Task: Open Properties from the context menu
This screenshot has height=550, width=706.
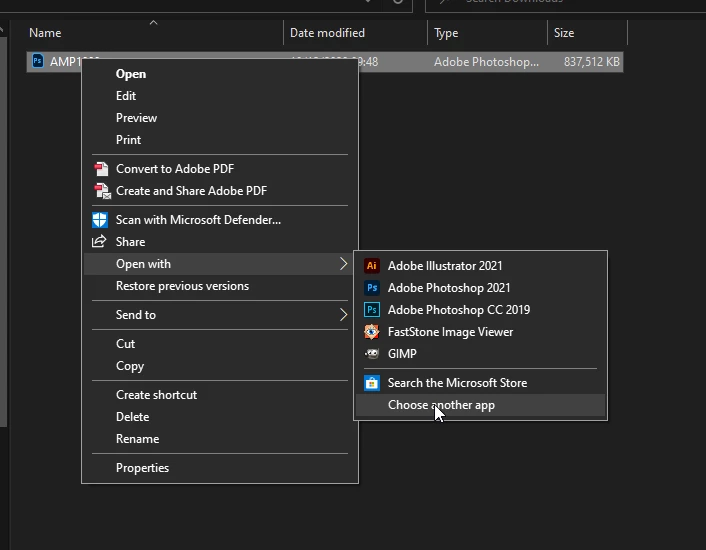Action: 220,468
